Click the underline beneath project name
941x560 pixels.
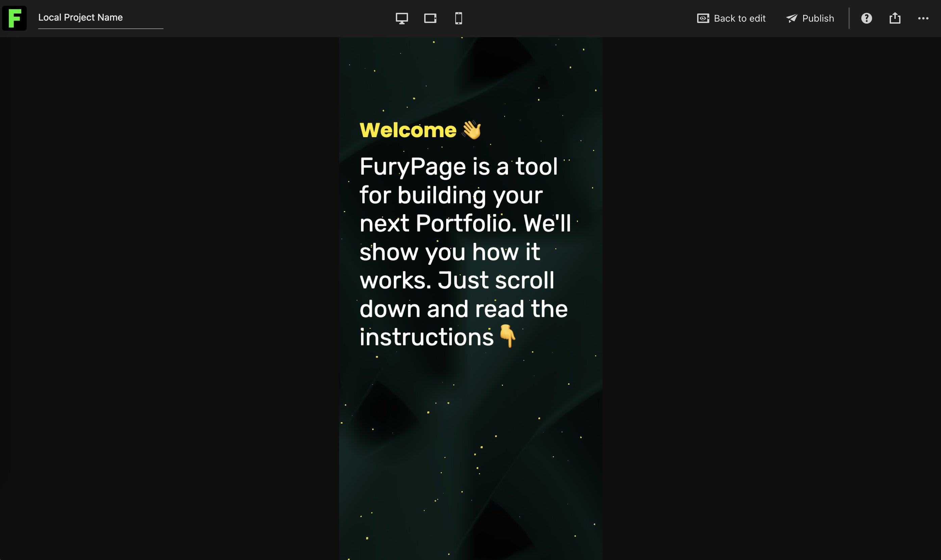(101, 28)
